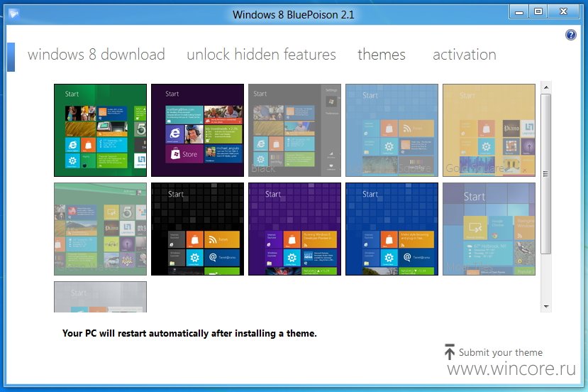Open the unlock hidden features tab
This screenshot has width=588, height=392.
[x=262, y=55]
